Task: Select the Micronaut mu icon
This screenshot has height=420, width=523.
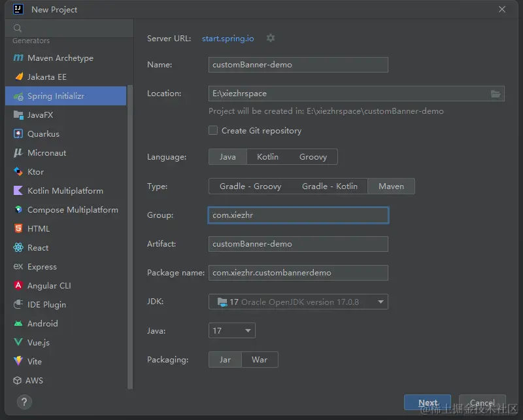Action: [18, 153]
